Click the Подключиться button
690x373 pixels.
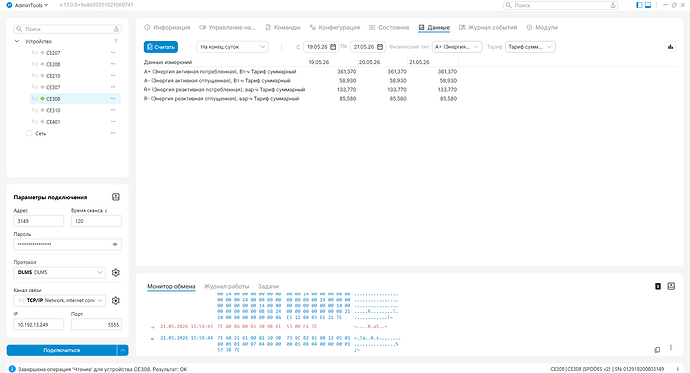pyautogui.click(x=62, y=350)
